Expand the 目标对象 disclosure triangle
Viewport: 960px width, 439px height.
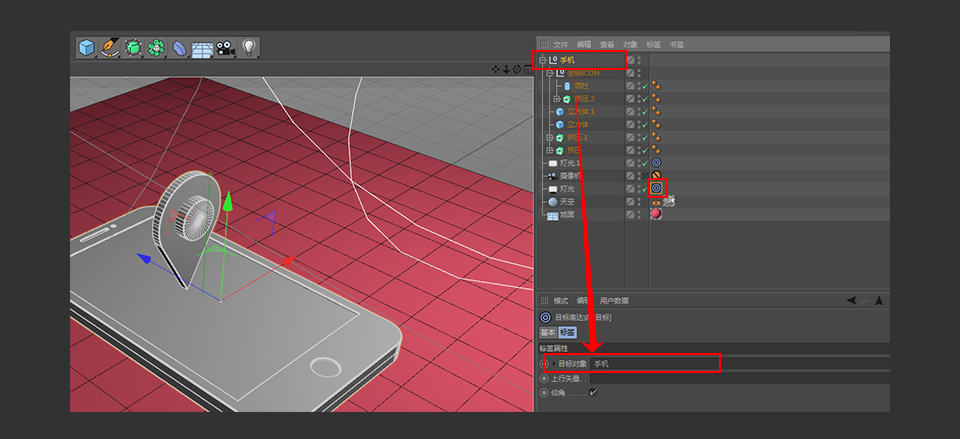[553, 364]
